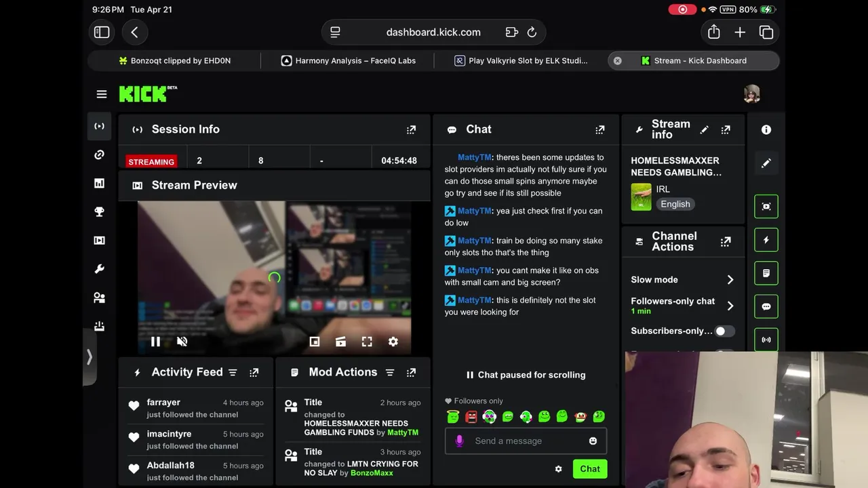This screenshot has height=488, width=868.
Task: Enter fullscreen on stream preview
Action: 367,342
